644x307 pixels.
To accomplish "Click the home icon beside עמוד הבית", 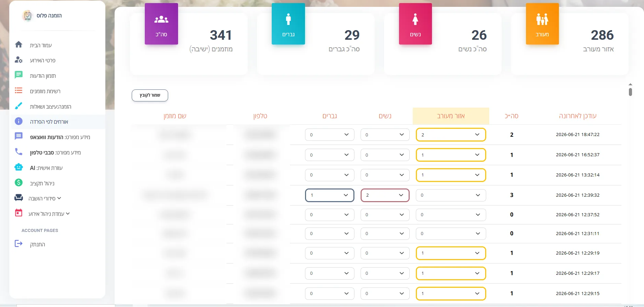I will point(19,45).
